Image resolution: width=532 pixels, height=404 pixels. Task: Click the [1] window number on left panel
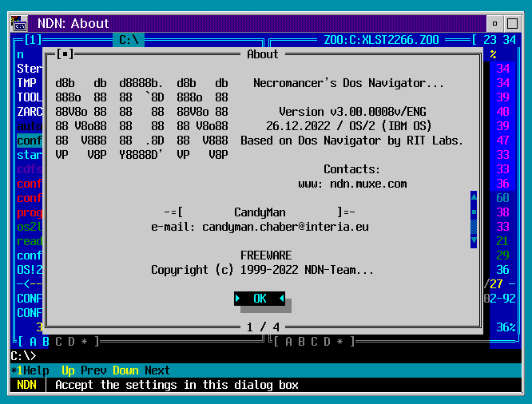(33, 40)
